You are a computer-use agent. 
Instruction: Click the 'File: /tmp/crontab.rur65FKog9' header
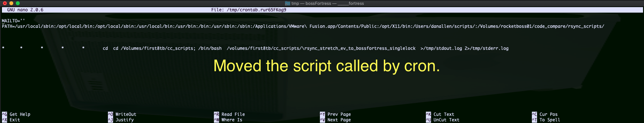point(248,10)
